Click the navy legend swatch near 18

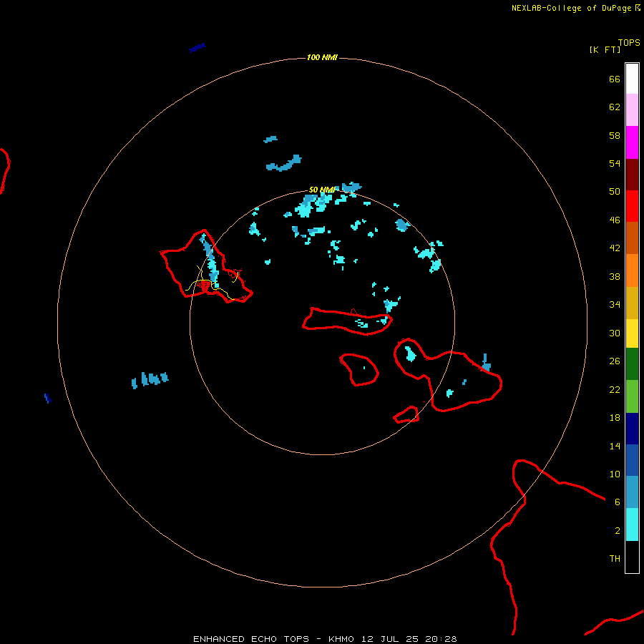click(632, 429)
